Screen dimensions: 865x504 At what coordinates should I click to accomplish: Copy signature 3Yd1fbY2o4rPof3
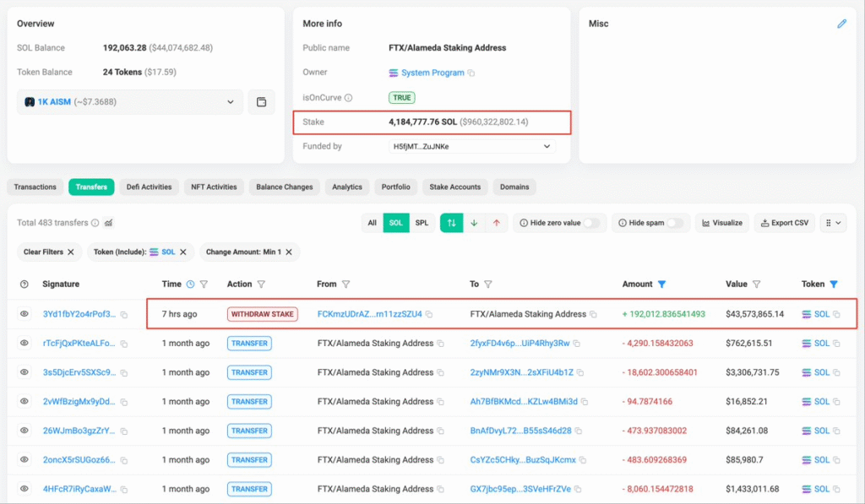(124, 315)
